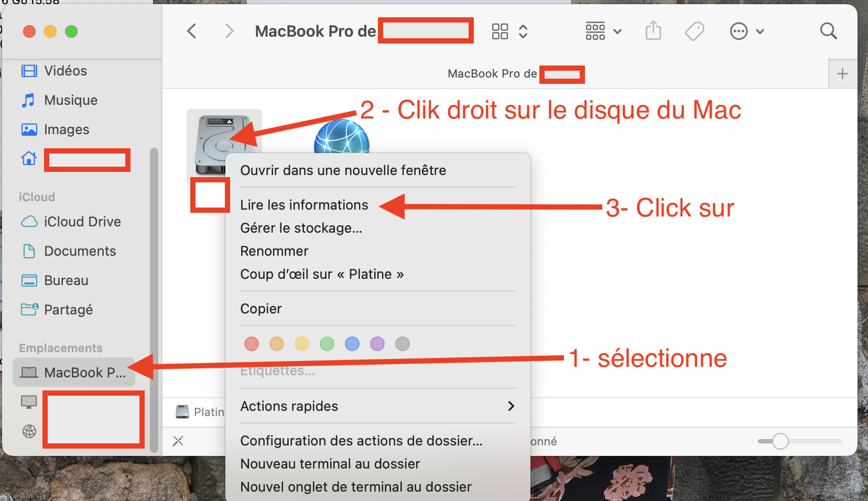Select the blue network globe icon

[x=342, y=137]
